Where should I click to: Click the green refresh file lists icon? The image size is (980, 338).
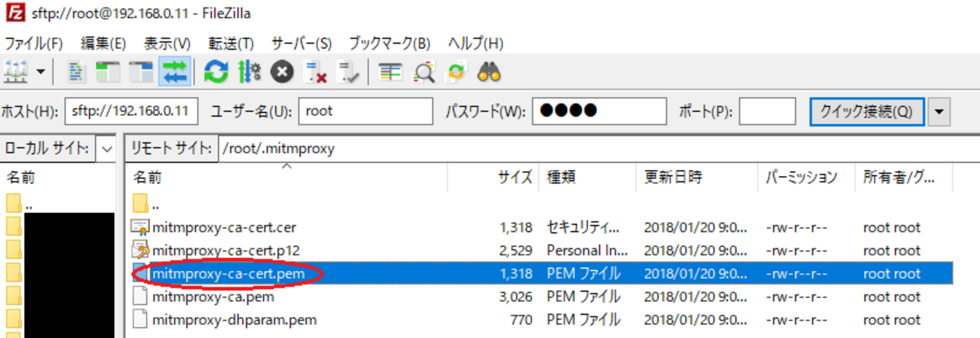click(216, 72)
